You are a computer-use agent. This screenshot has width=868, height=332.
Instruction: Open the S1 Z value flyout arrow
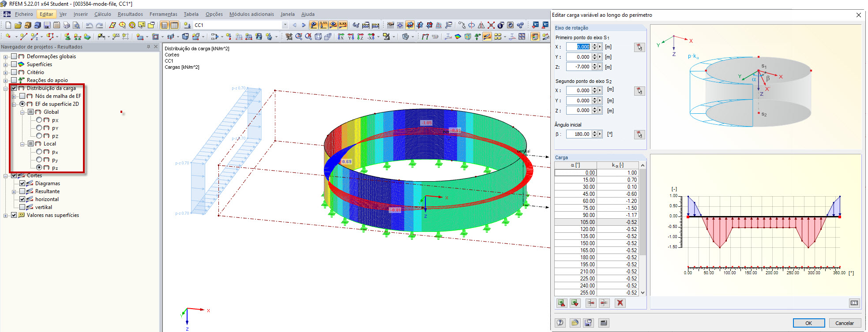[x=600, y=67]
